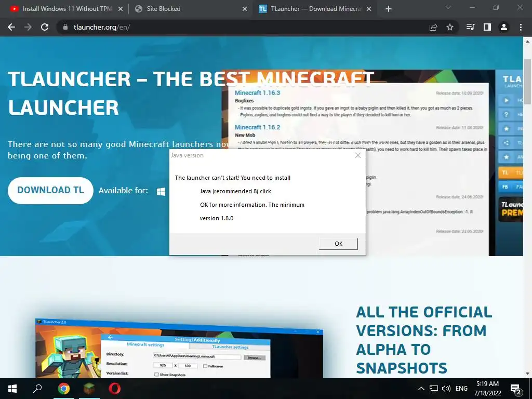Close the Site Blocked tab
The image size is (532, 399).
tap(245, 9)
